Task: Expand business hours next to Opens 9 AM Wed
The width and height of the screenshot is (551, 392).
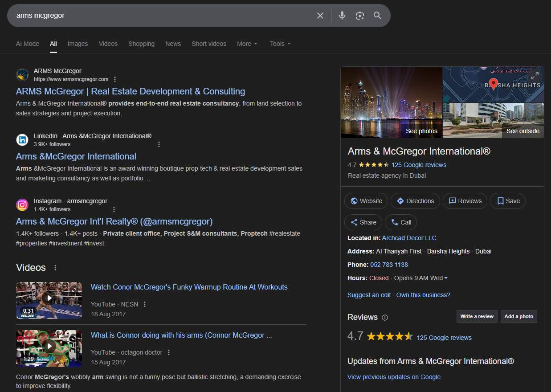Action: pos(446,278)
